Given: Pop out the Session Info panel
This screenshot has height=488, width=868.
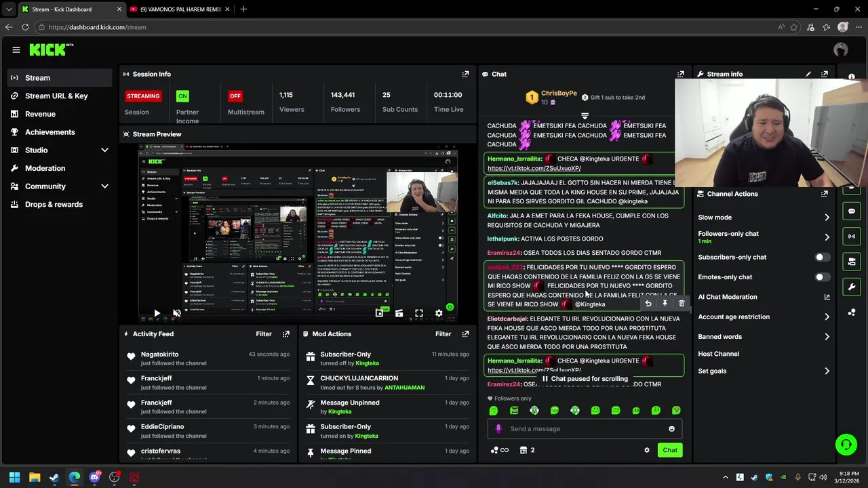Looking at the screenshot, I should 465,74.
